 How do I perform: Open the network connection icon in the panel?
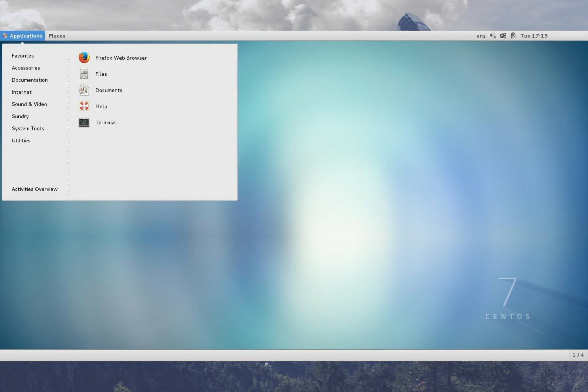coord(503,36)
